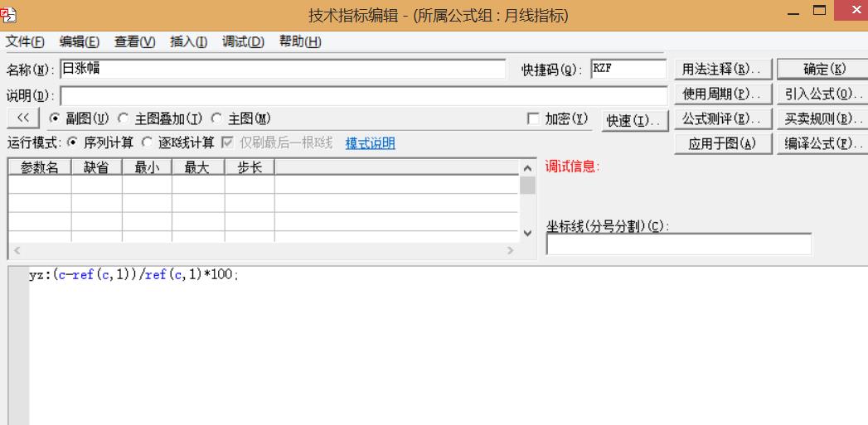This screenshot has height=425, width=868.
Task: Confirm with the 确定(K) button
Action: (x=824, y=70)
